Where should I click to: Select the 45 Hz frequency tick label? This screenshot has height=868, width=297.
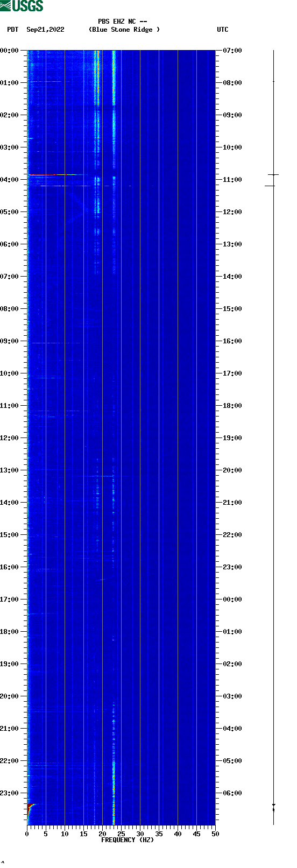[196, 834]
